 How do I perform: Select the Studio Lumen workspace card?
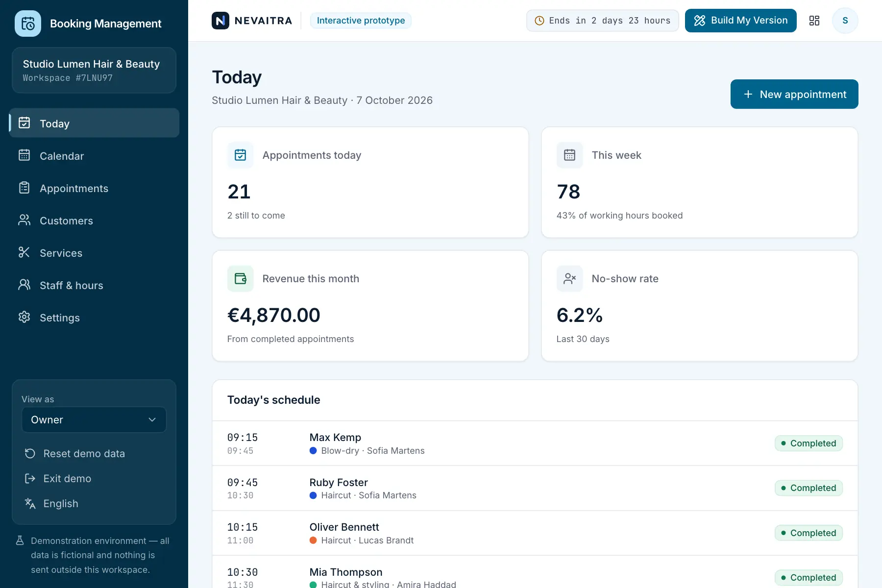(x=94, y=71)
